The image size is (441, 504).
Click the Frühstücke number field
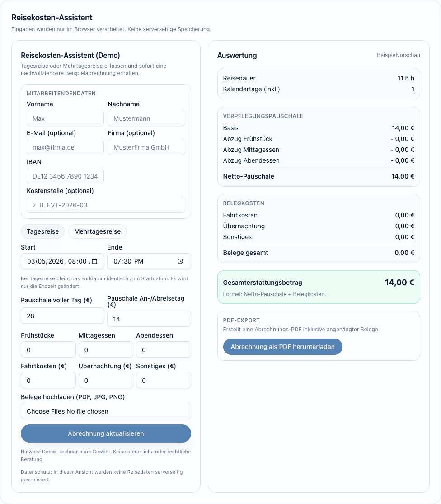click(x=48, y=350)
